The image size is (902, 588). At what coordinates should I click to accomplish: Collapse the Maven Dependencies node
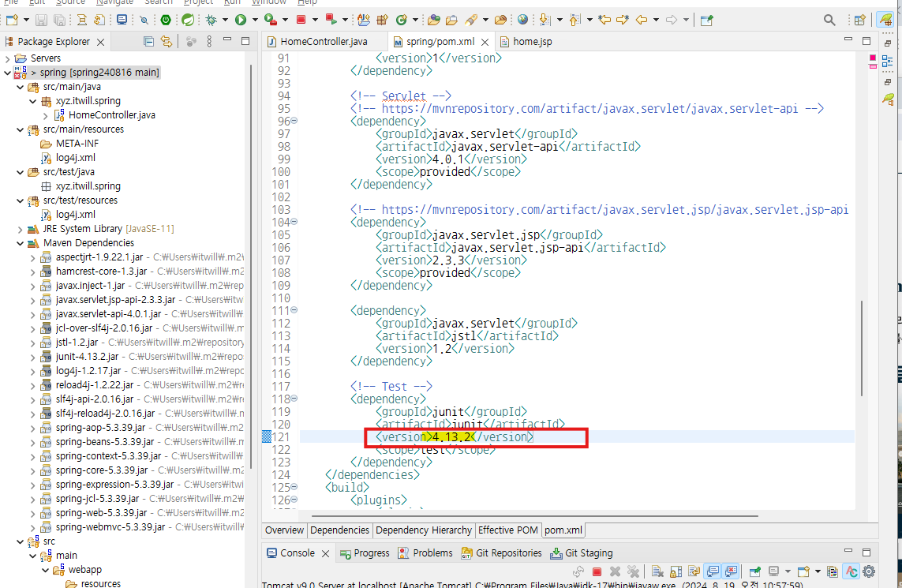click(x=21, y=243)
